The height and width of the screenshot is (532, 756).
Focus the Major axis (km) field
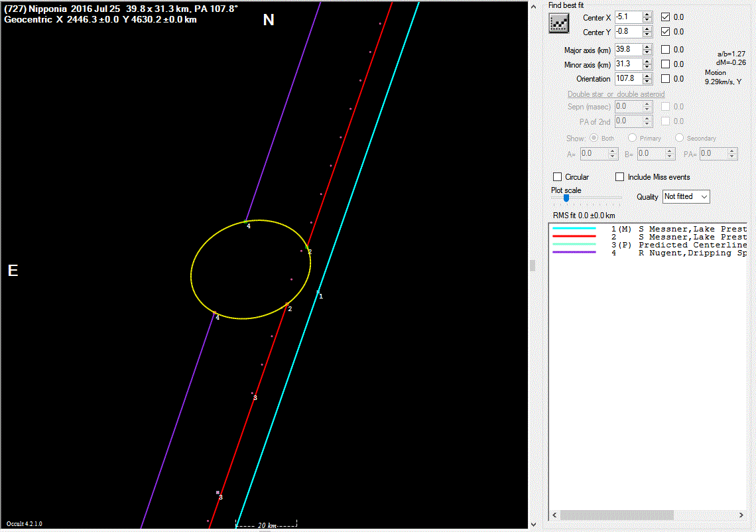pyautogui.click(x=627, y=50)
